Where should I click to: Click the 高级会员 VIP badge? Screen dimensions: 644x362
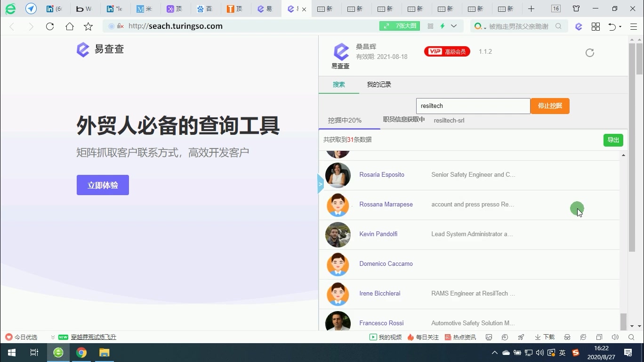tap(447, 51)
